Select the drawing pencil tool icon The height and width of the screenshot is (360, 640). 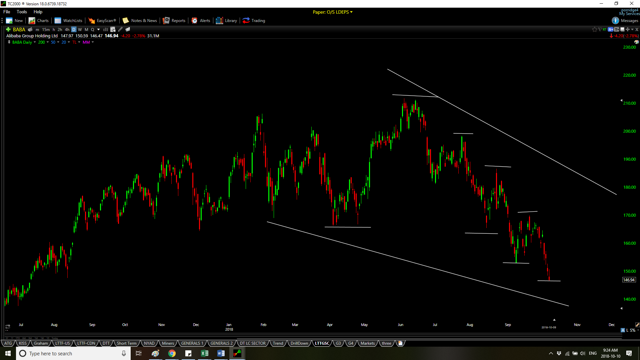click(120, 29)
